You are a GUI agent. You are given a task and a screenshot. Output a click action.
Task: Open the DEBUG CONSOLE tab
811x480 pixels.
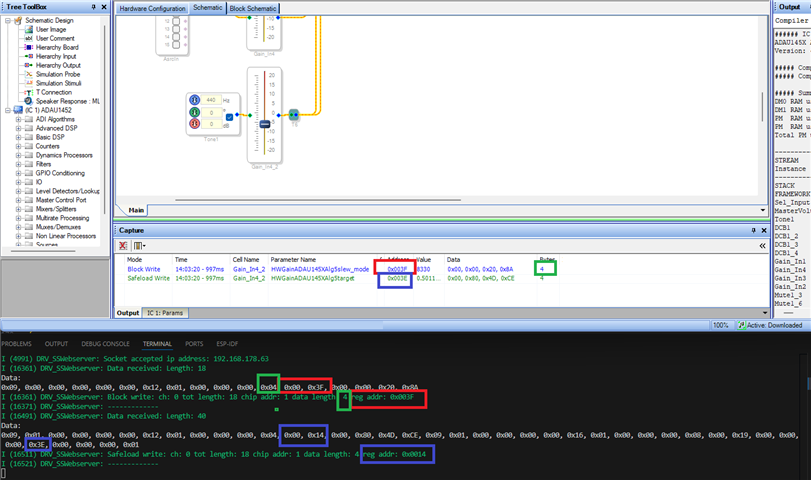click(106, 344)
